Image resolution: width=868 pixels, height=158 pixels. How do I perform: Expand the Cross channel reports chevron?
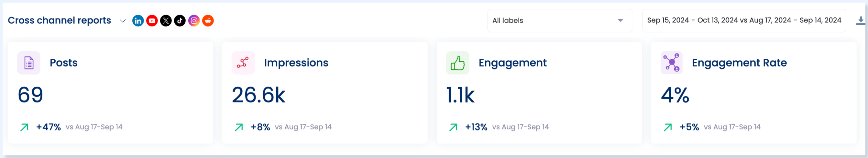[123, 21]
